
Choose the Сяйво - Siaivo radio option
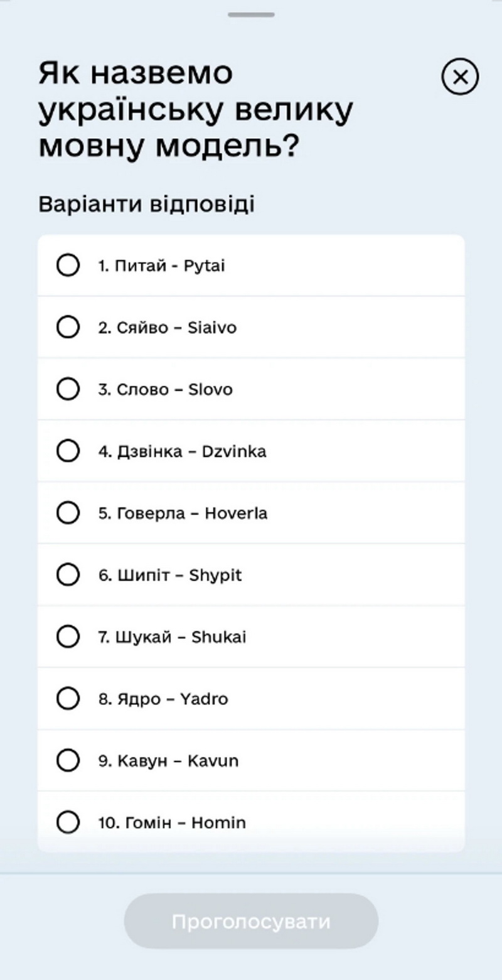point(68,327)
